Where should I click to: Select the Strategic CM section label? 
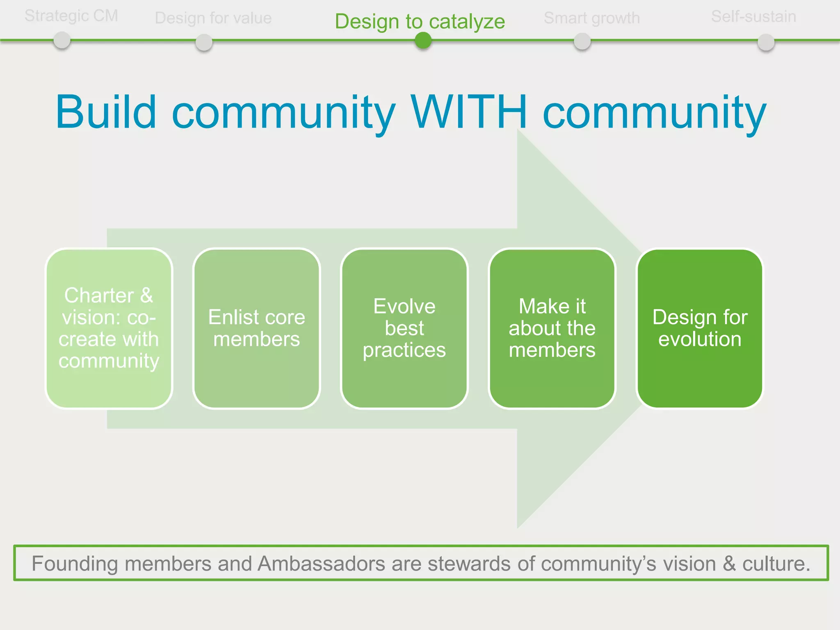pyautogui.click(x=71, y=16)
